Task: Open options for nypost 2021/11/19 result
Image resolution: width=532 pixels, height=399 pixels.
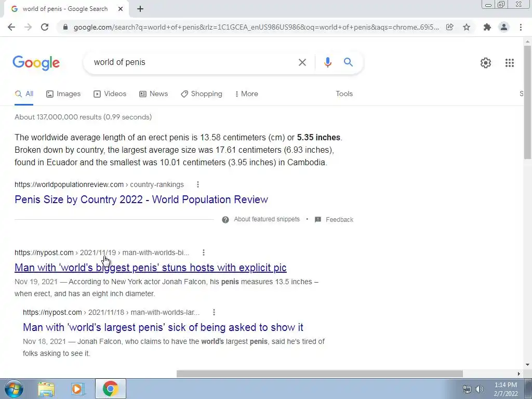Action: [x=204, y=252]
